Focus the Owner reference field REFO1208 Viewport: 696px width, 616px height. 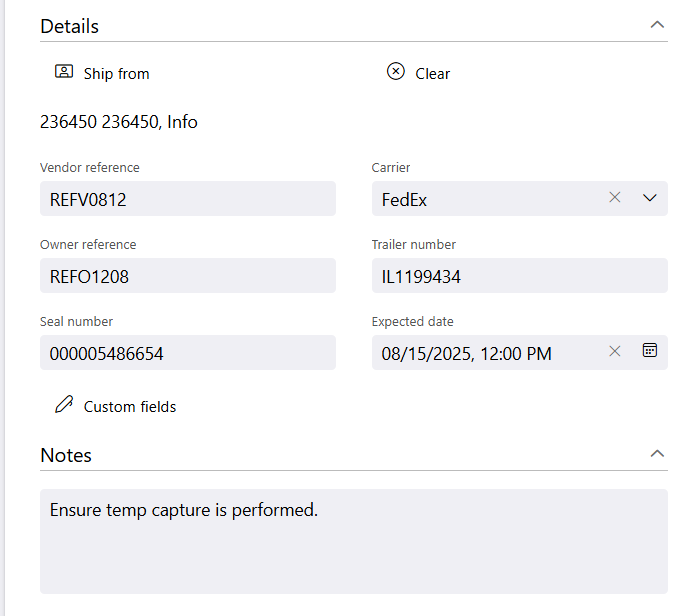188,276
